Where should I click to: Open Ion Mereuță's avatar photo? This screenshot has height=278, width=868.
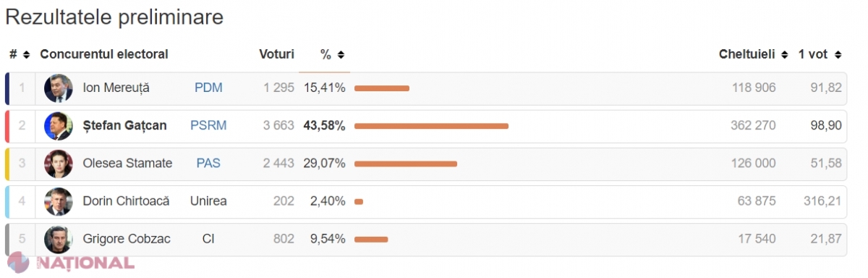(x=58, y=88)
